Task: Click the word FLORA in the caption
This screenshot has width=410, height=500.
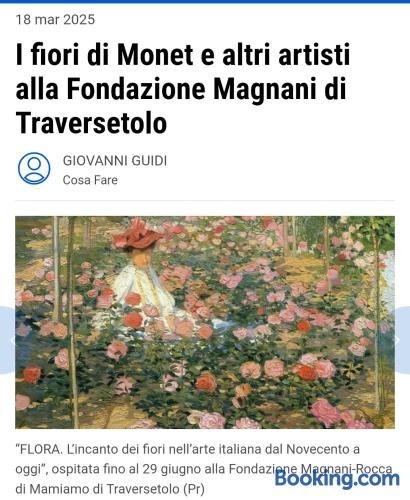Action: point(40,449)
